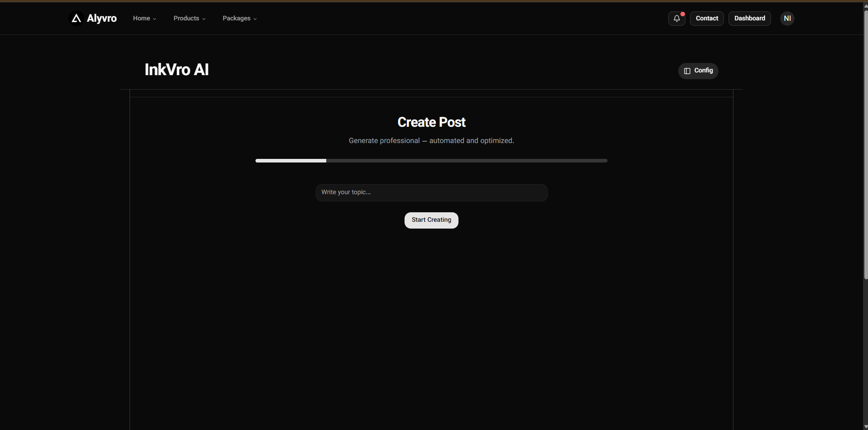Toggle the user account menu via NI avatar
Screen dimensions: 868x430
787,19
